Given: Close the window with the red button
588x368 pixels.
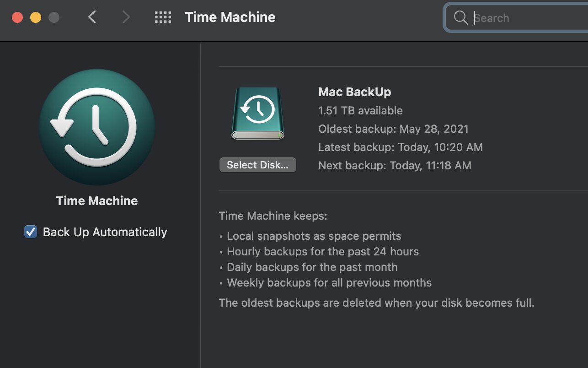Looking at the screenshot, I should tap(17, 17).
